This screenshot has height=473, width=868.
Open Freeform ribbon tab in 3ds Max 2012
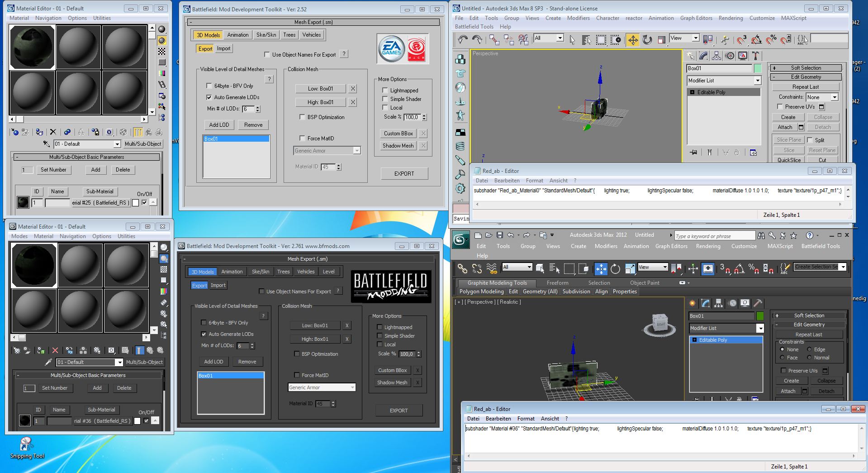557,283
